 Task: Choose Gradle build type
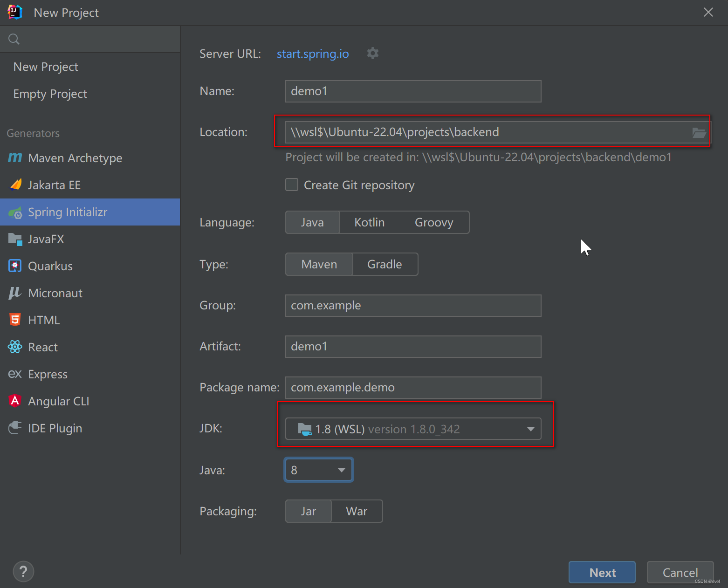[385, 264]
